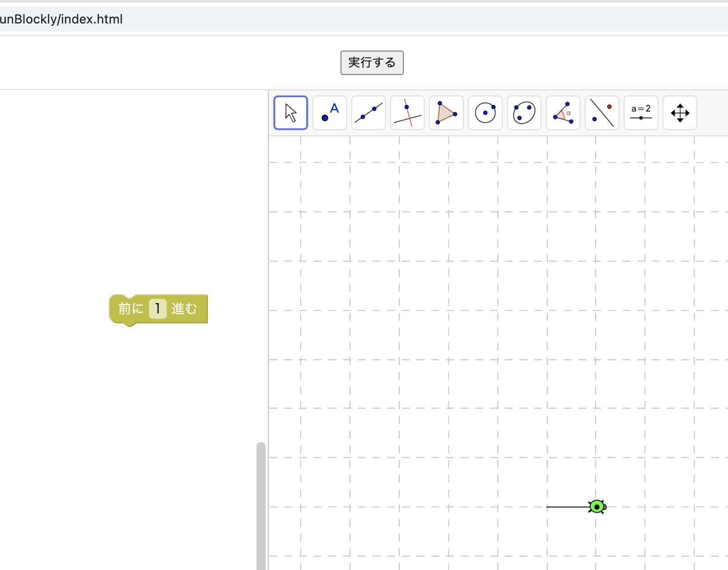Click the number 1 field in the block
Image resolution: width=728 pixels, height=570 pixels.
(x=158, y=308)
